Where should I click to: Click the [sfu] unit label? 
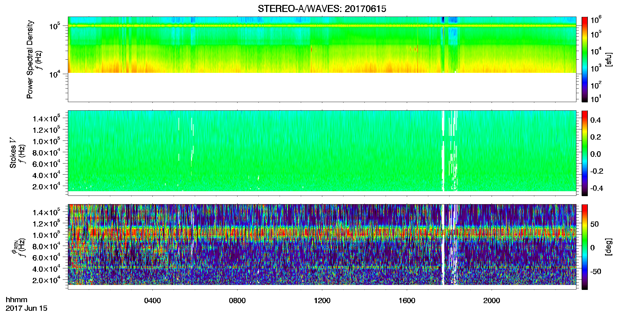click(x=609, y=59)
